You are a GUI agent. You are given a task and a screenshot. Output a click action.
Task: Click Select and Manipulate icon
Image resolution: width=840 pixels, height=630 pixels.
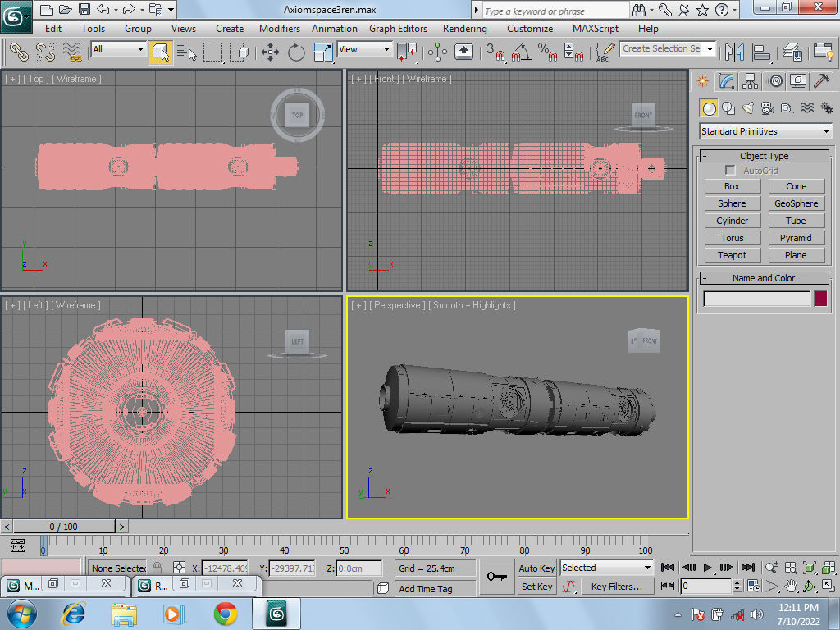click(x=438, y=52)
